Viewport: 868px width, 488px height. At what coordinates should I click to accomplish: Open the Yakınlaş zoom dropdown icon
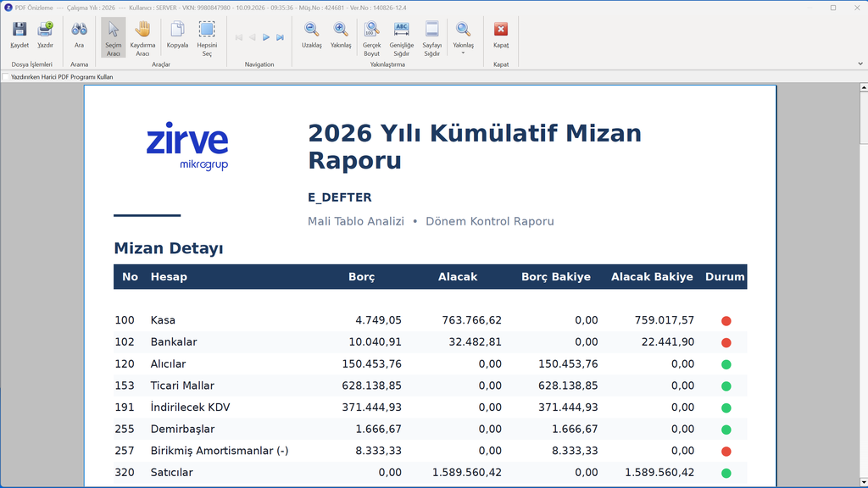pyautogui.click(x=463, y=30)
